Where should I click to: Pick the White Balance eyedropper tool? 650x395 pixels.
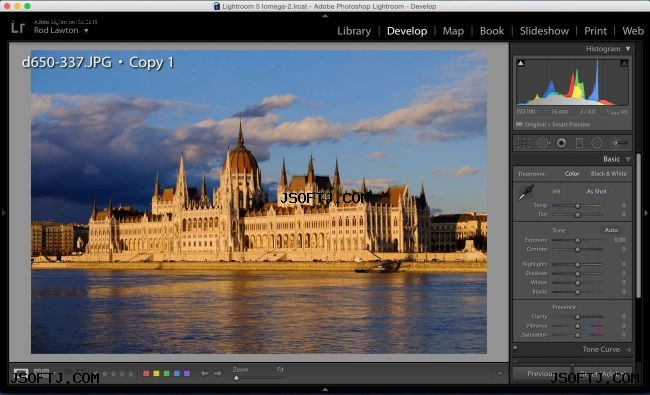[x=526, y=192]
